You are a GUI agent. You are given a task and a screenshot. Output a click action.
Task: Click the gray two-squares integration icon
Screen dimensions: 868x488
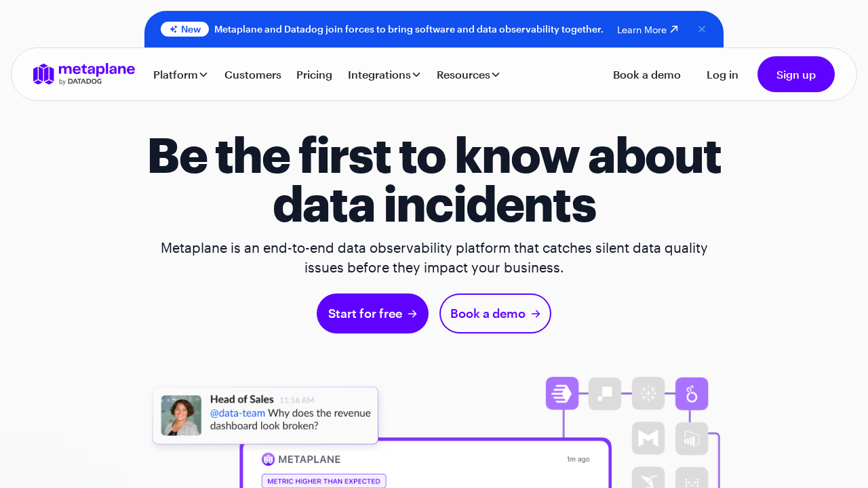pos(604,394)
